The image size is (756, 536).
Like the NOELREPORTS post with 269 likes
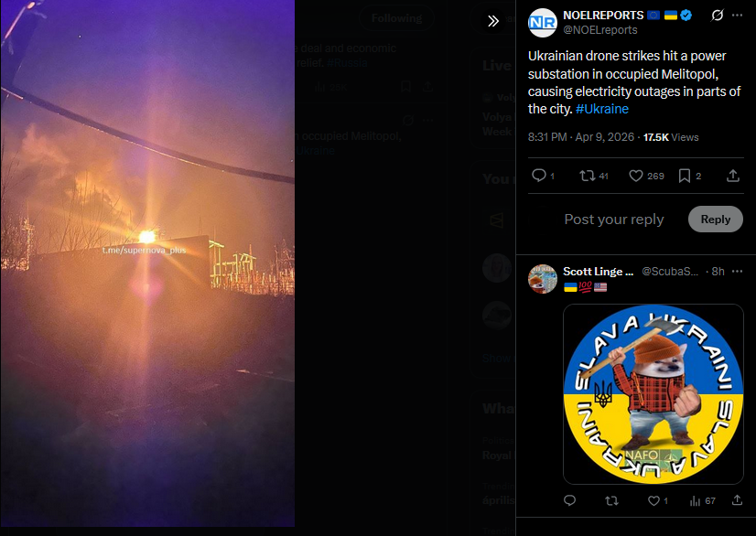pos(646,176)
